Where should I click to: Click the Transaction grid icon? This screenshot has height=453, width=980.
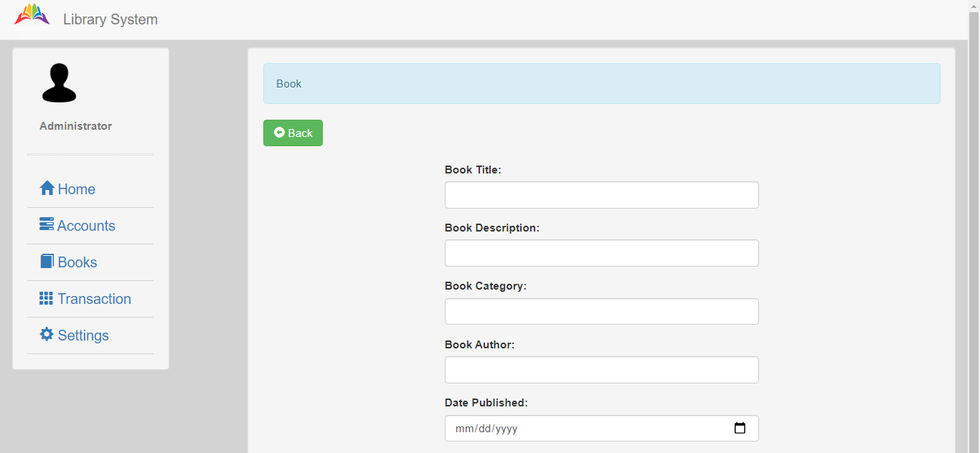pyautogui.click(x=46, y=298)
